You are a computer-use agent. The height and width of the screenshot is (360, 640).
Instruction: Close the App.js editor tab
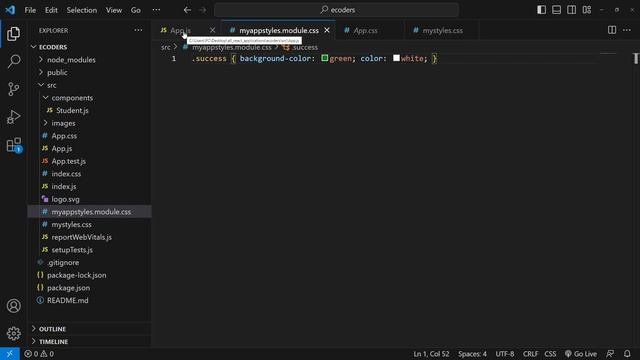212,30
